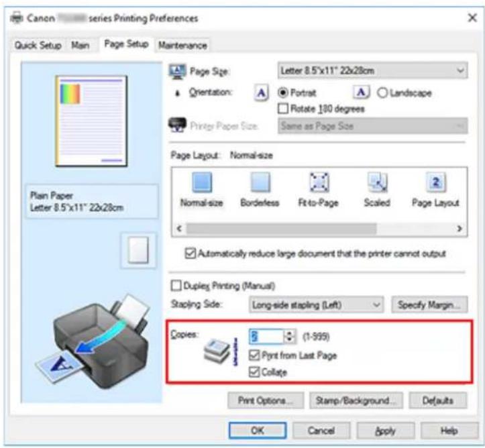Click the copies stack collate icon

(x=220, y=351)
